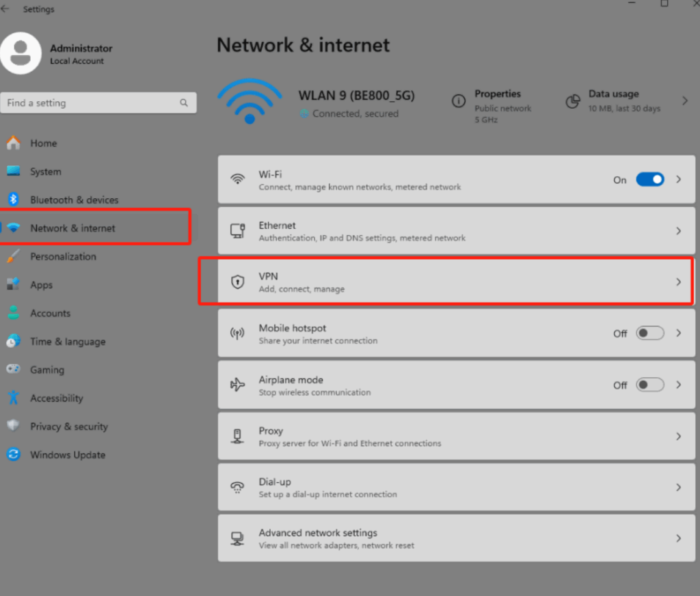
Task: Turn off the Wi-Fi toggle
Action: (649, 180)
